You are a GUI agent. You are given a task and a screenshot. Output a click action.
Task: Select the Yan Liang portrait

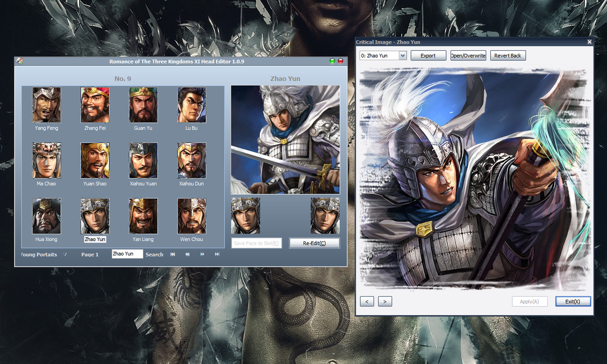click(143, 216)
